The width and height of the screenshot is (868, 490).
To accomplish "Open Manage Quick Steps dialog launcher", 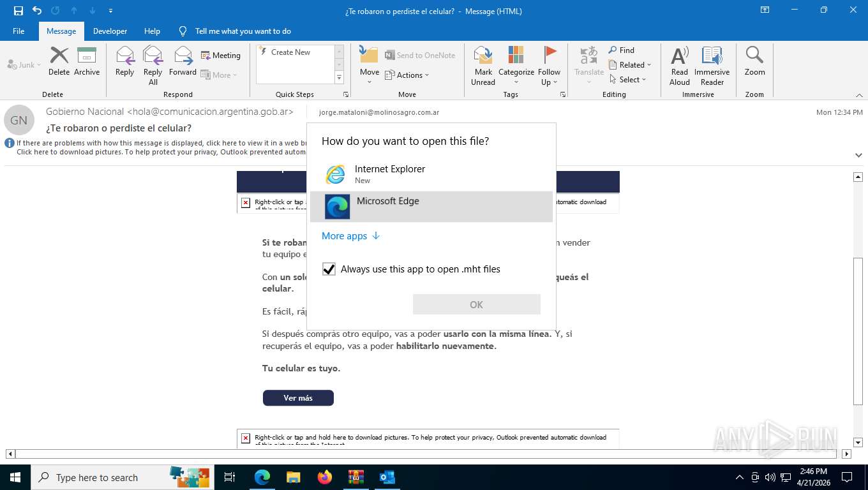I will 346,94.
